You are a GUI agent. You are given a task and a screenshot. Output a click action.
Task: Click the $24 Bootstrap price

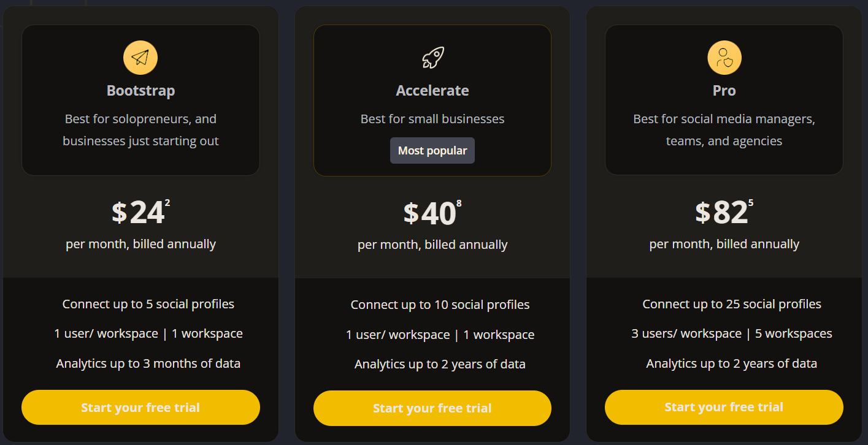click(x=139, y=213)
